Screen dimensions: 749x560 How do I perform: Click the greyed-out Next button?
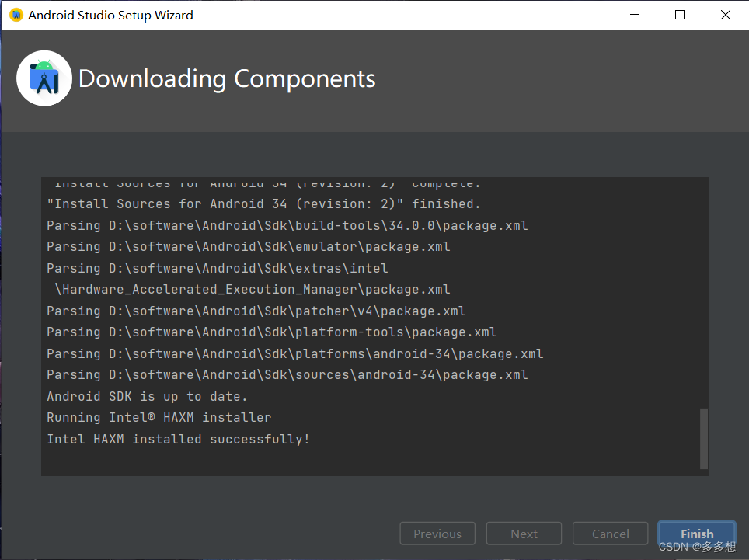(524, 534)
